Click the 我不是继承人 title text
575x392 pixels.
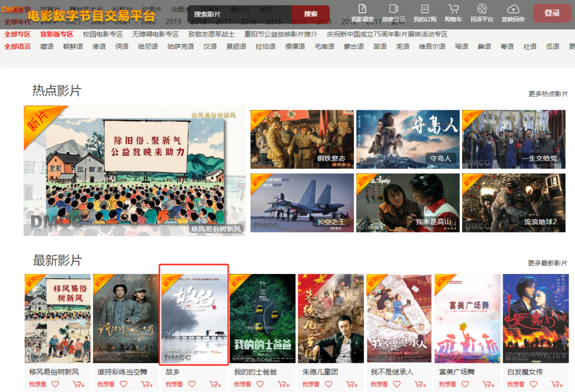(392, 372)
